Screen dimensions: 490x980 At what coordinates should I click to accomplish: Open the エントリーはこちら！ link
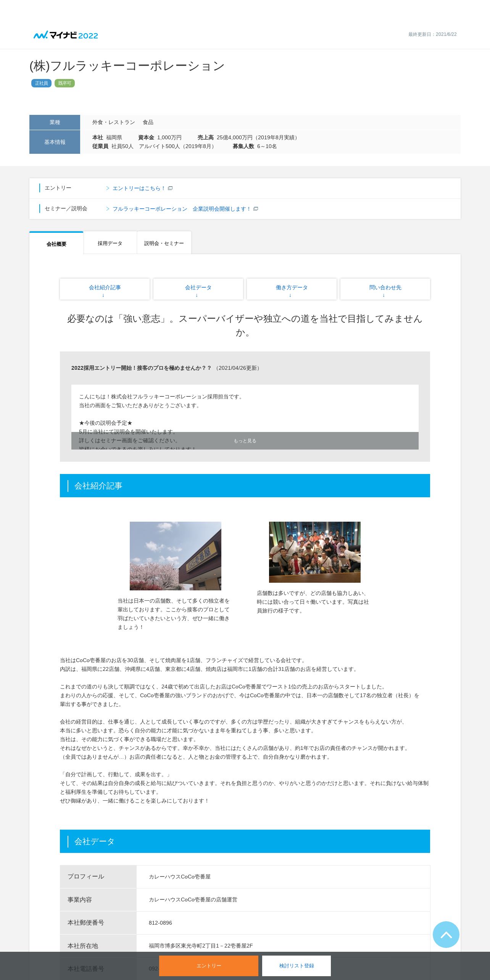(139, 188)
